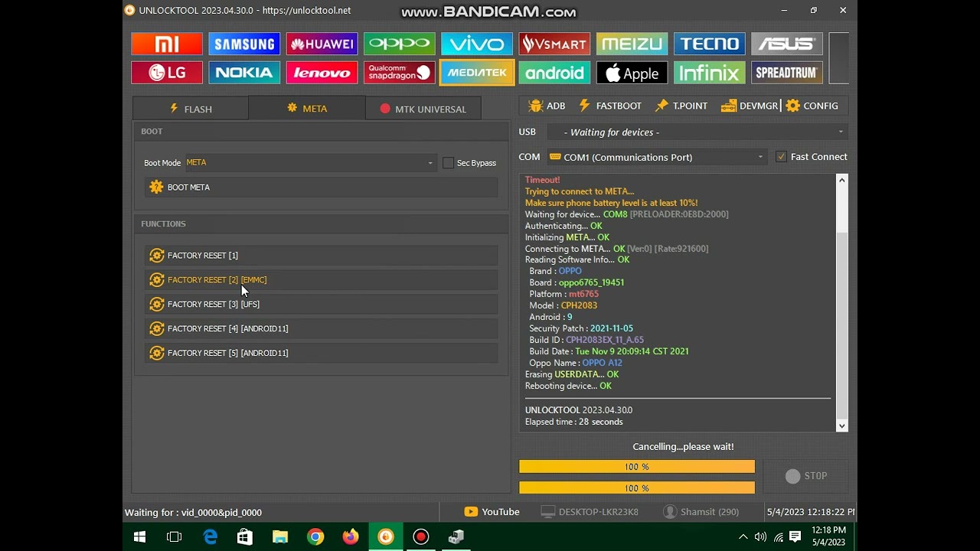Run FACTORY RESET [2] [EMMC]

321,280
